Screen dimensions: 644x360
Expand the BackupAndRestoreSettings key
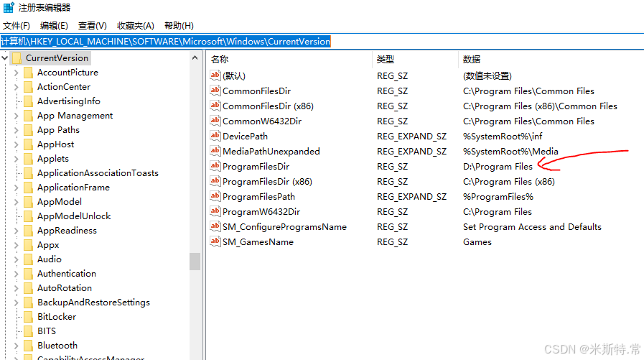pos(16,303)
